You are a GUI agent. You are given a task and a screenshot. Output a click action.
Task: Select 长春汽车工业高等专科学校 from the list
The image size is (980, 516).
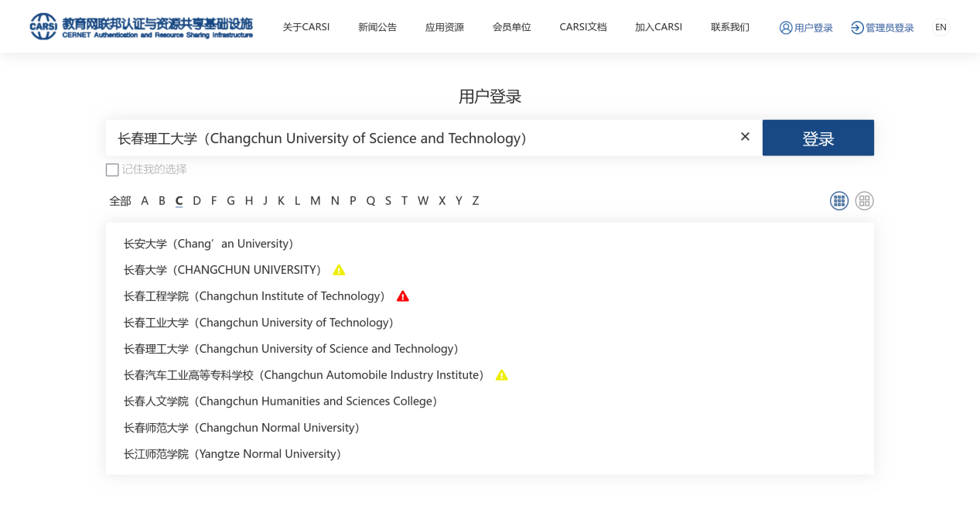(x=304, y=375)
